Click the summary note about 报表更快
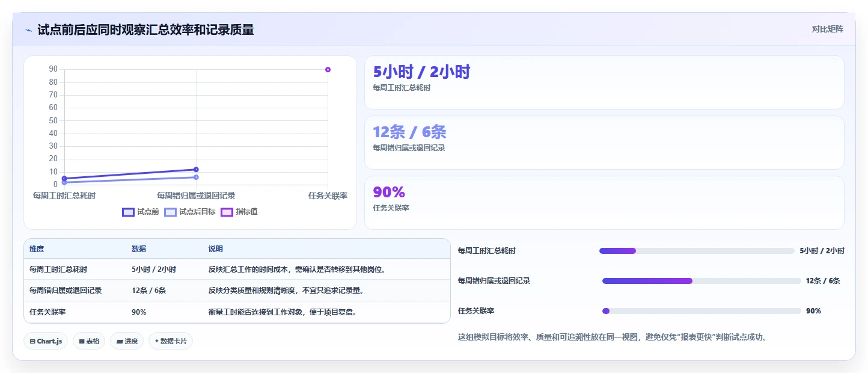This screenshot has width=868, height=373. click(613, 338)
